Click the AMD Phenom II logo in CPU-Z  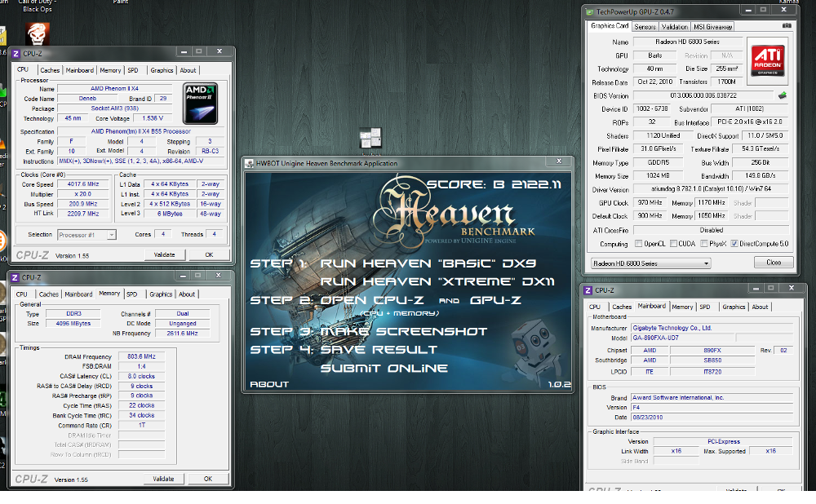click(x=201, y=104)
